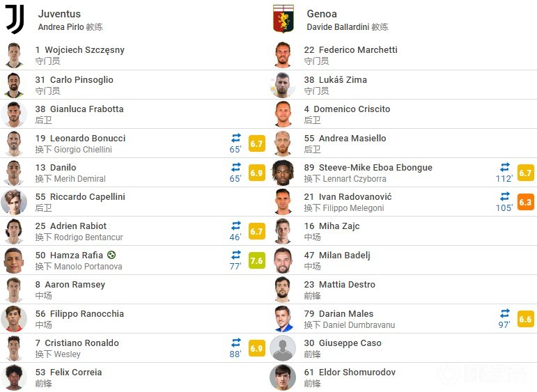Click Ivan Radovanović's substitution arrows icon

(505, 196)
